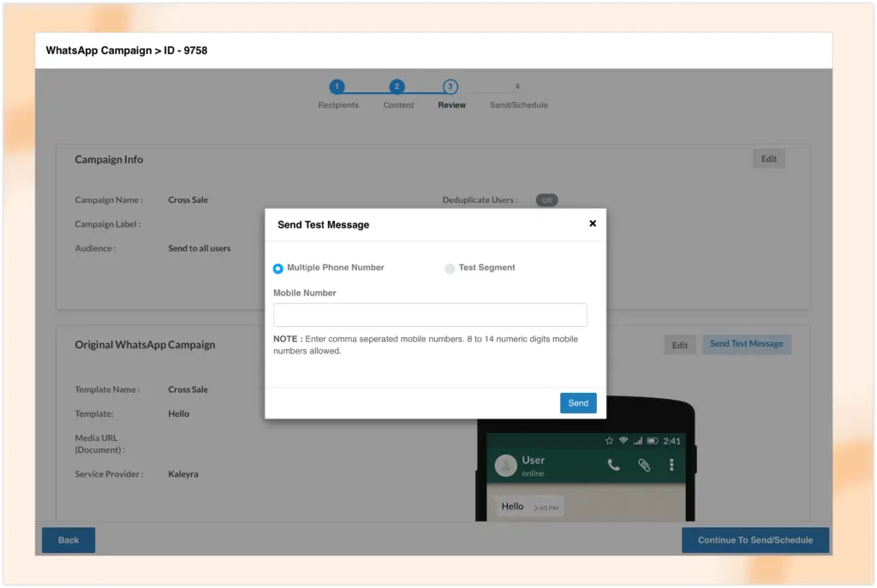The width and height of the screenshot is (877, 588).
Task: Click Continue To Send/Schedule
Action: coord(755,540)
